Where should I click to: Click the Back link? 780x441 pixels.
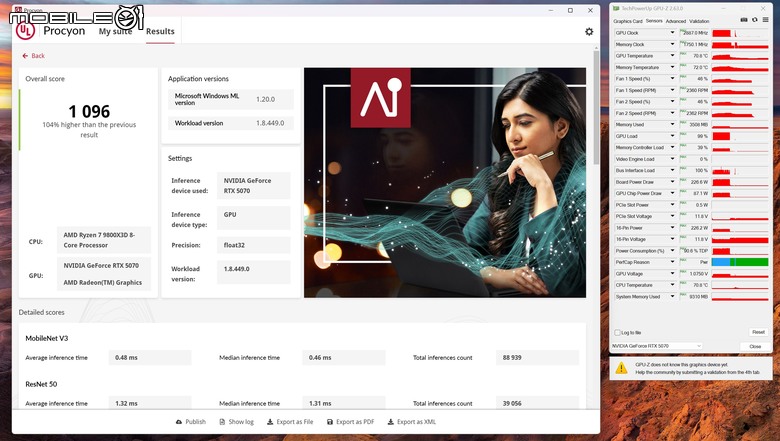[x=34, y=56]
